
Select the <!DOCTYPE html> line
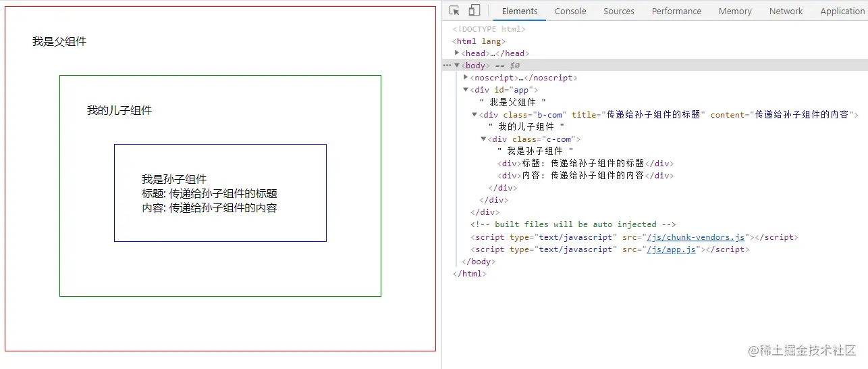click(x=489, y=29)
